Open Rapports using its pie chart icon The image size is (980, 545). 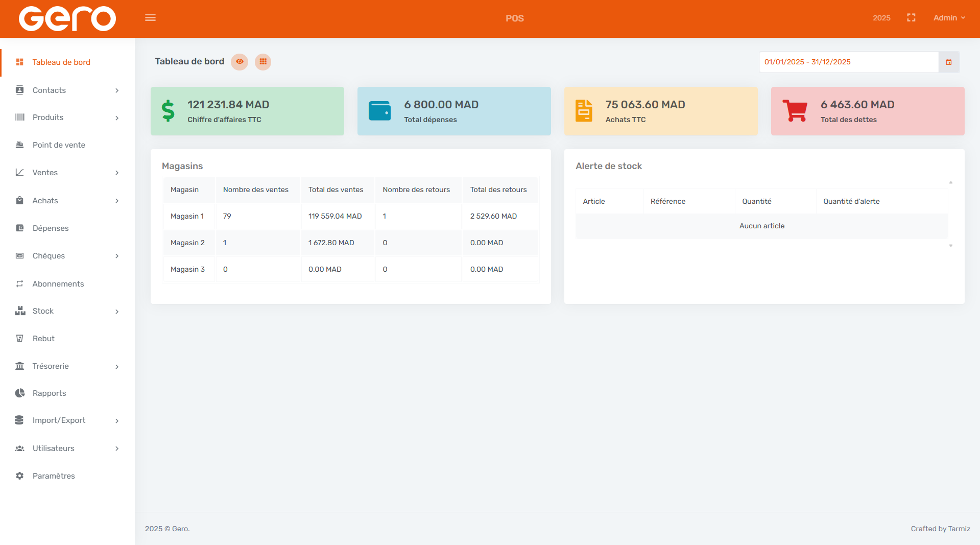pos(19,393)
